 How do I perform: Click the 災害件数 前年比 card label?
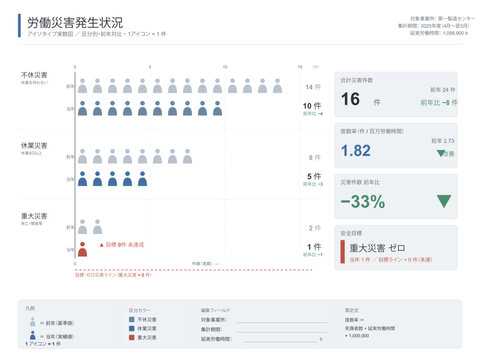[x=360, y=182]
